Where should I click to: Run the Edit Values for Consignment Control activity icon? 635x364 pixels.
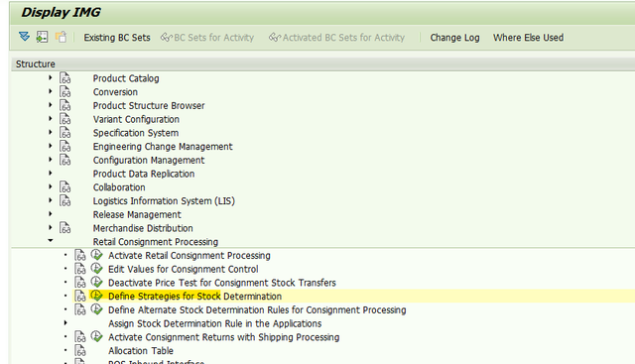(96, 269)
